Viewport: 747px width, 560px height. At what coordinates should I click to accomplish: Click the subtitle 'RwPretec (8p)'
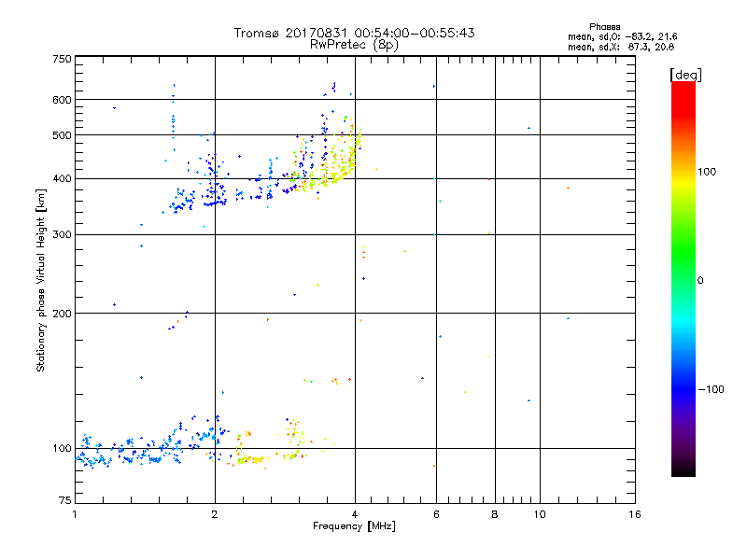(354, 45)
